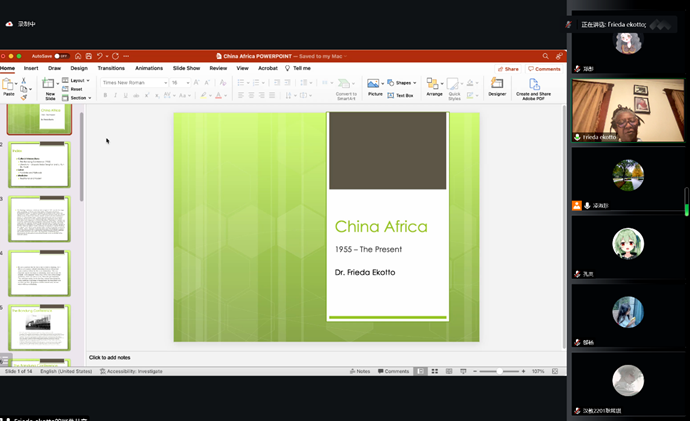Viewport: 690px width, 421px height.
Task: Click the Share button
Action: [x=508, y=69]
